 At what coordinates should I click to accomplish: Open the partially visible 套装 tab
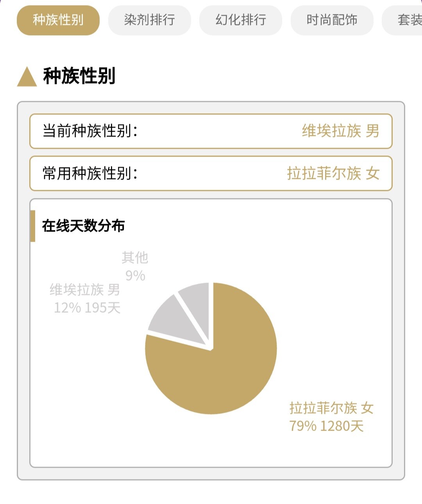[402, 20]
